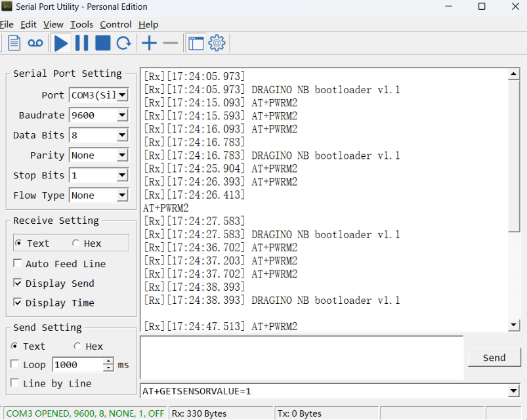Click the Send button
The image size is (527, 420).
[494, 358]
